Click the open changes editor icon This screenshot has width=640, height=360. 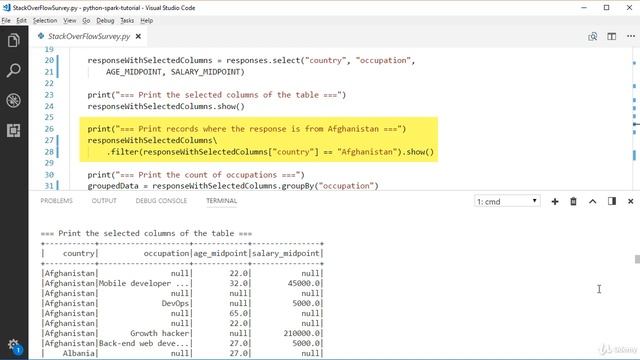(x=593, y=36)
